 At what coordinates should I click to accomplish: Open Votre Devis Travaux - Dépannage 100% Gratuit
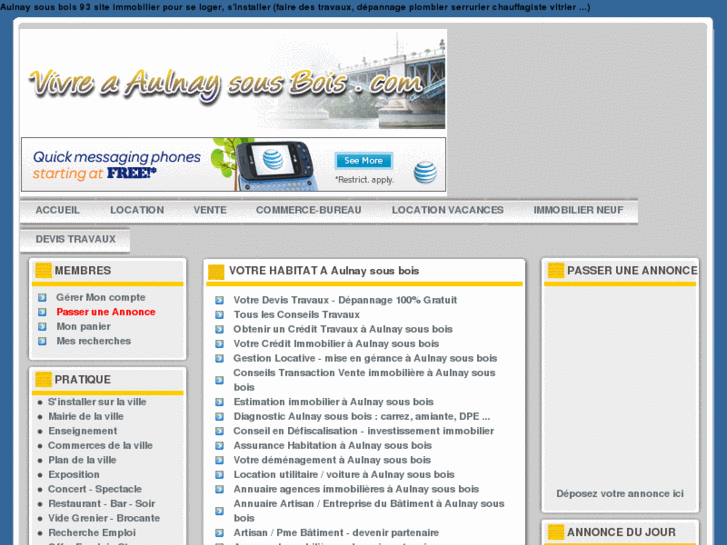[x=345, y=300]
